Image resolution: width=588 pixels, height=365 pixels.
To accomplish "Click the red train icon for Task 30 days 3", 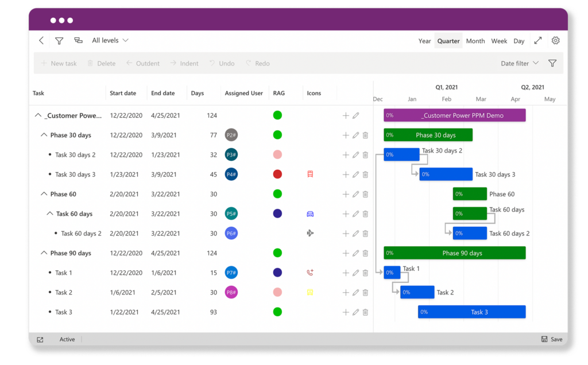I will pos(310,174).
